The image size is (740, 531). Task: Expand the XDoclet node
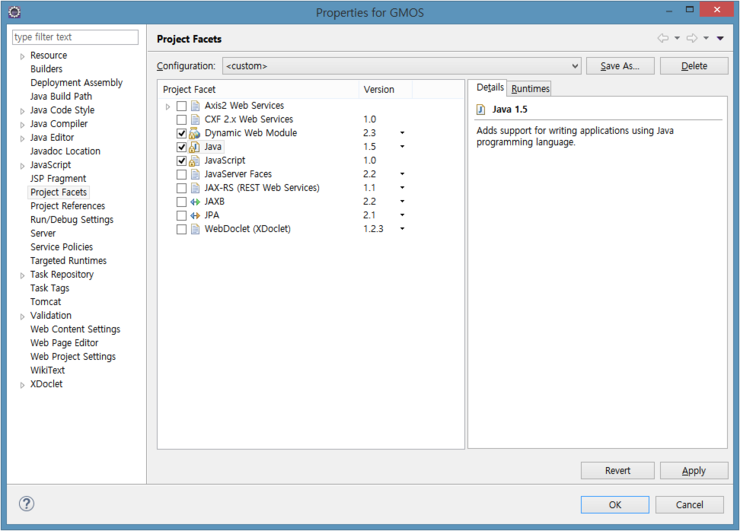click(x=22, y=385)
